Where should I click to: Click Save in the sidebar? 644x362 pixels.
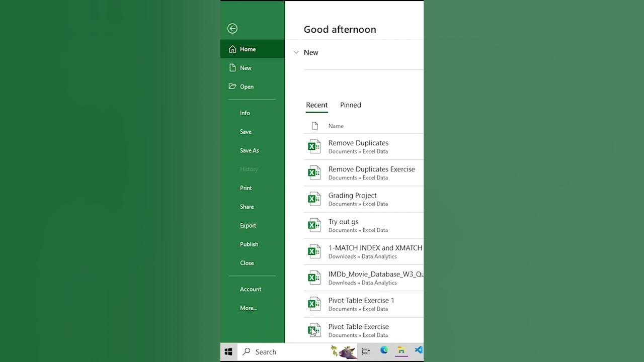(x=246, y=132)
